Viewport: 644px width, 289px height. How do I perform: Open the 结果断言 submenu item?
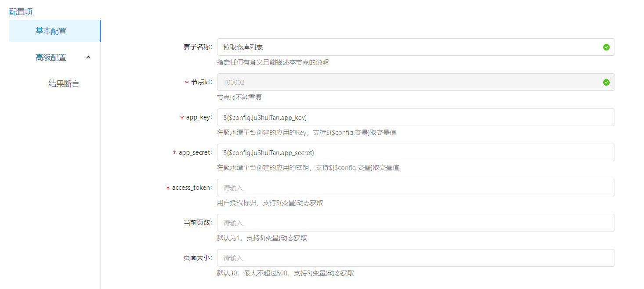[64, 83]
